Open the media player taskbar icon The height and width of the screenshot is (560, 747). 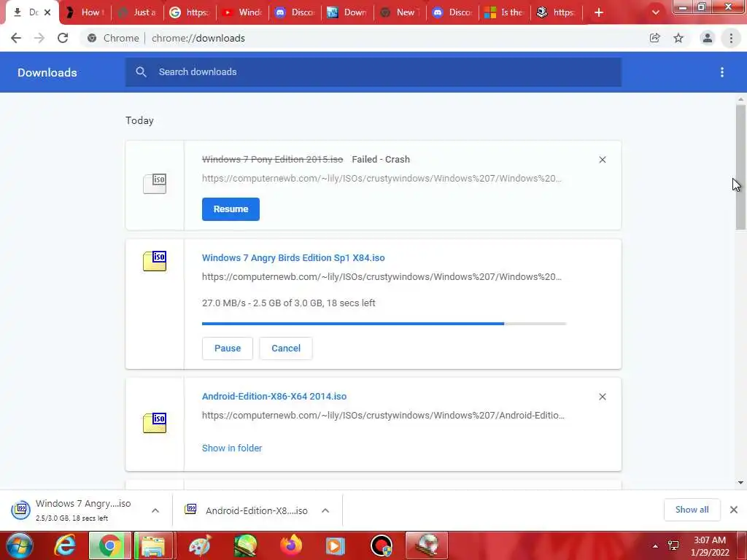tap(335, 545)
